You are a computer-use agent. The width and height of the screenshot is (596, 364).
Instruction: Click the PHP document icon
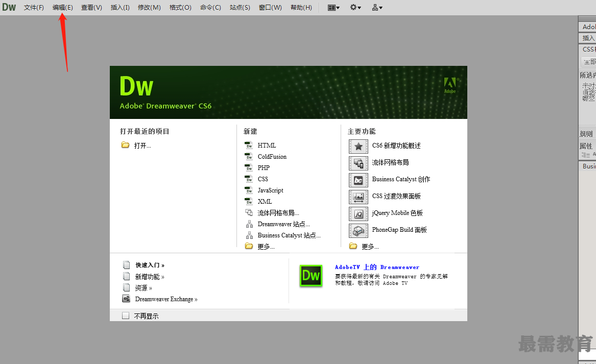click(249, 167)
